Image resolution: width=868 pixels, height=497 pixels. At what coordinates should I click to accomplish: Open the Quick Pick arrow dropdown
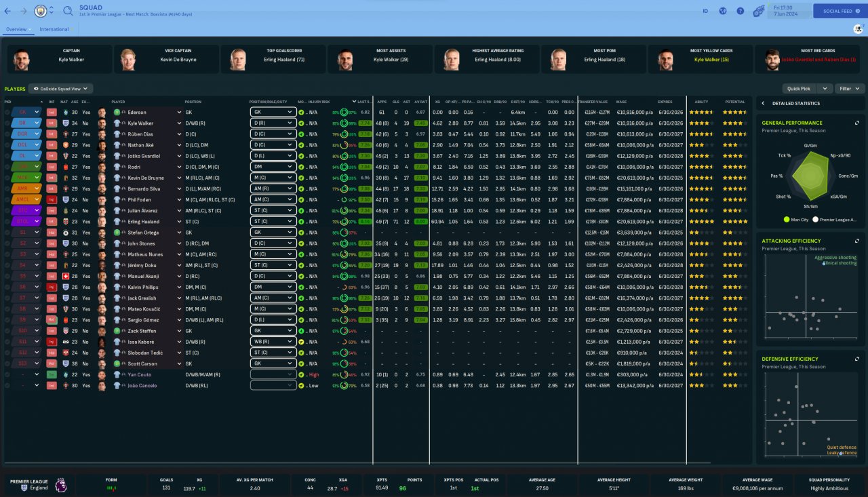824,88
